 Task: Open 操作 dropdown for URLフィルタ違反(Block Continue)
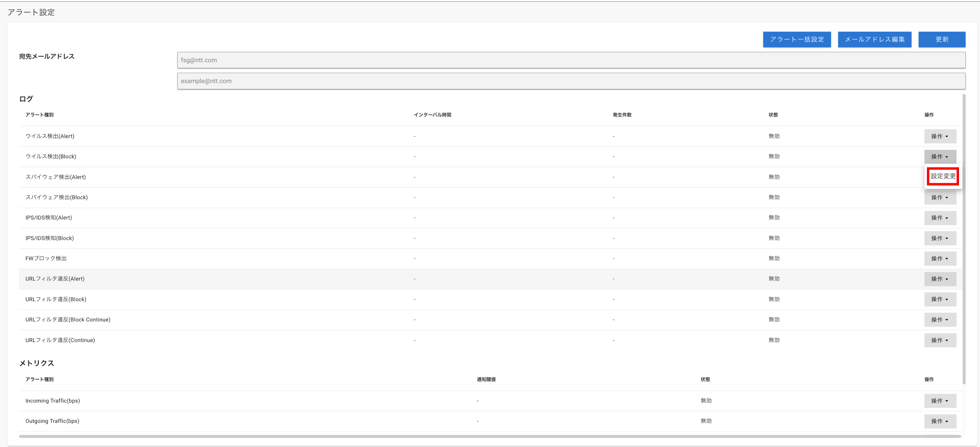pos(940,320)
